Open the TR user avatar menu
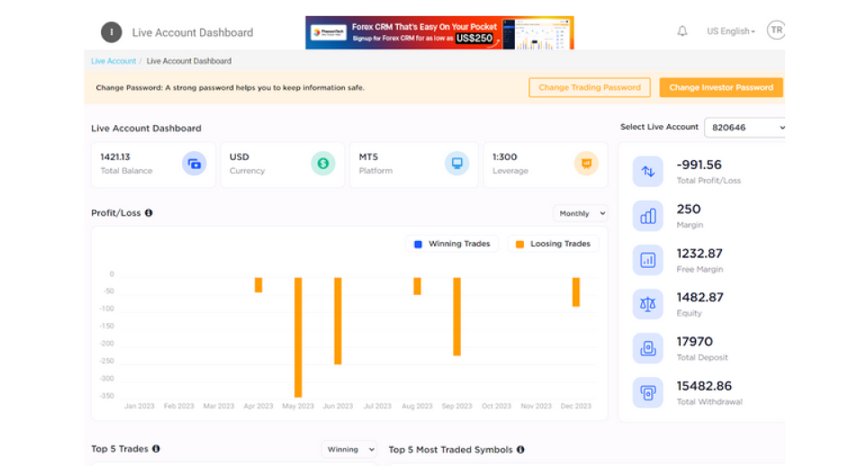 point(775,31)
